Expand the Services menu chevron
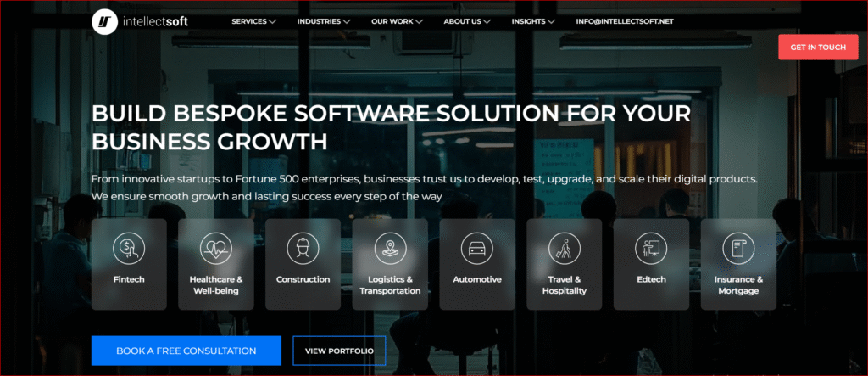This screenshot has width=868, height=376. [x=272, y=22]
